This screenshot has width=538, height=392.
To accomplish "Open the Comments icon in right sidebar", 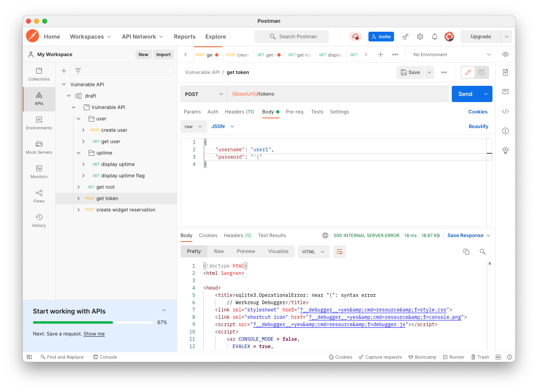I will (505, 92).
